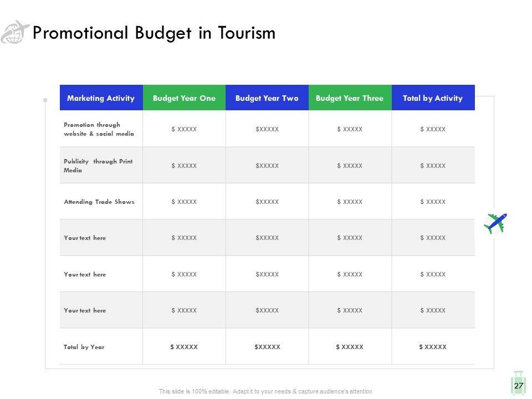Click the Total by Activity column header
This screenshot has width=532, height=399.
(x=433, y=98)
